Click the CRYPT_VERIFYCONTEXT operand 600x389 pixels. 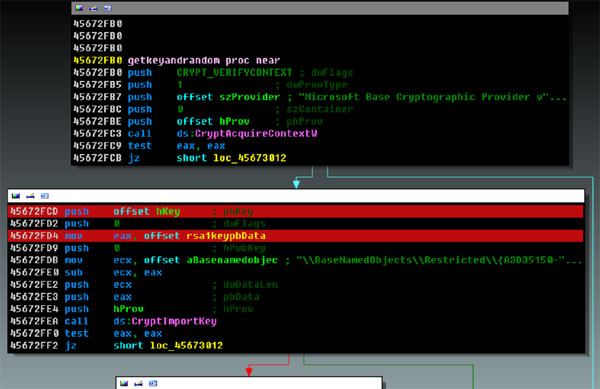pos(234,73)
